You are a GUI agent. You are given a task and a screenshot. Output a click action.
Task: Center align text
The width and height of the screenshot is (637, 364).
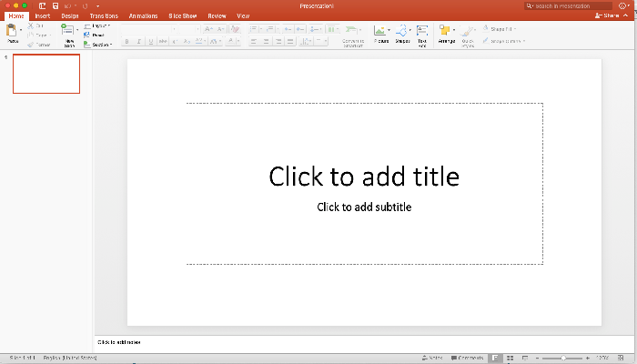(266, 41)
